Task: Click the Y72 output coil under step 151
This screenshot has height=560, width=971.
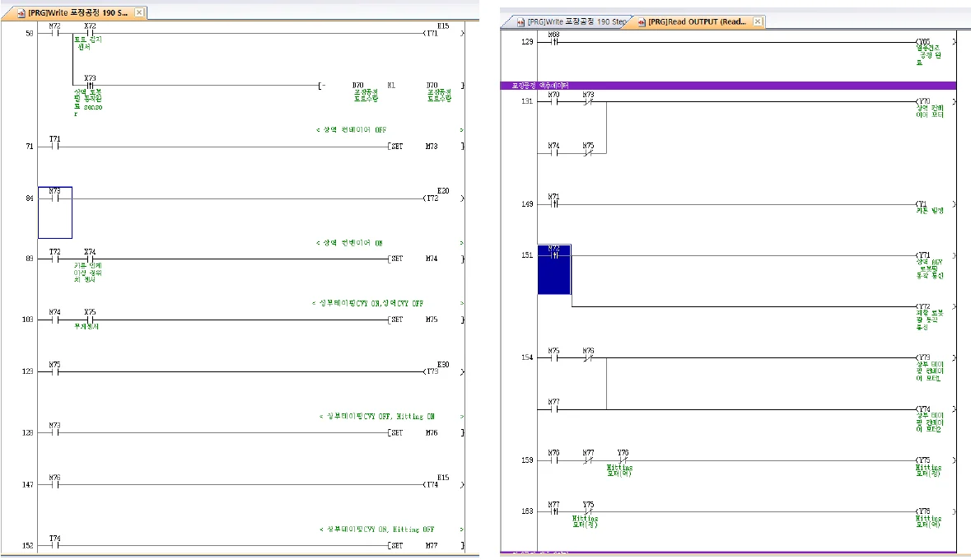Action: tap(924, 307)
